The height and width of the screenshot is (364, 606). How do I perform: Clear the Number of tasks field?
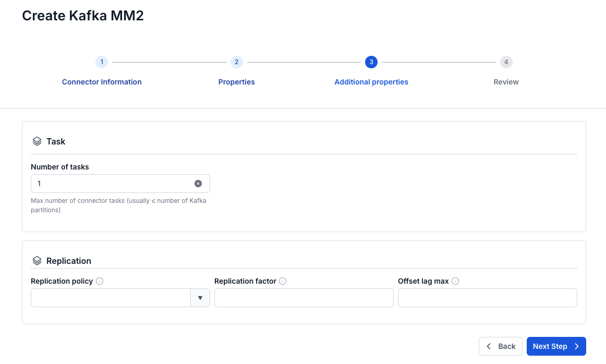coord(198,184)
